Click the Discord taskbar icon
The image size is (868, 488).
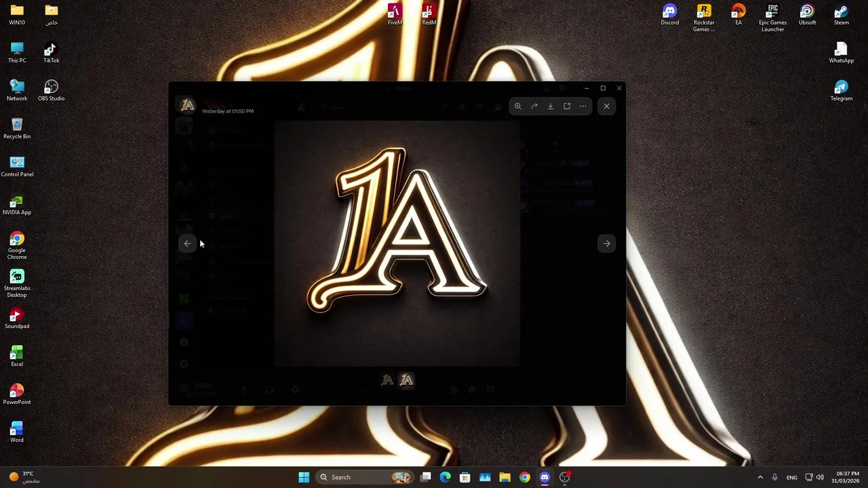545,477
